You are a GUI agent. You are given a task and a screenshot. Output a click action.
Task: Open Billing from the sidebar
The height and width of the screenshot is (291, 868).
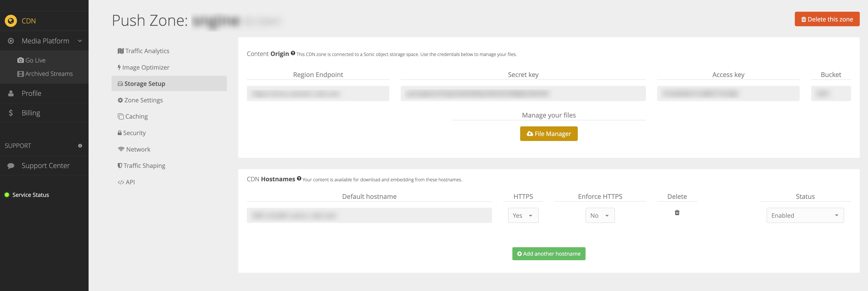31,113
